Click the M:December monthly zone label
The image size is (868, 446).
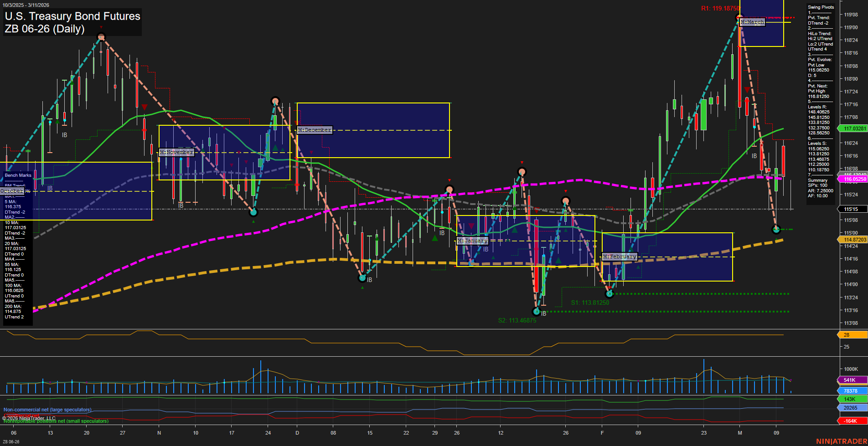pyautogui.click(x=315, y=130)
